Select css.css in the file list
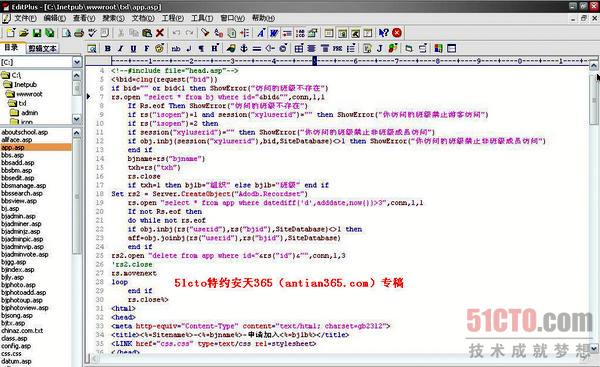 tap(11, 354)
